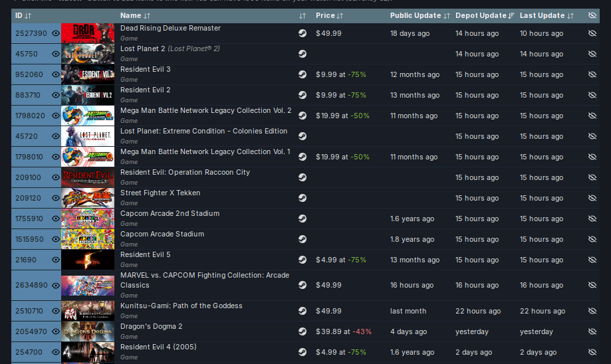Click Steam icon in Resident Evil 5 row
This screenshot has height=364, width=611.
coord(303,260)
